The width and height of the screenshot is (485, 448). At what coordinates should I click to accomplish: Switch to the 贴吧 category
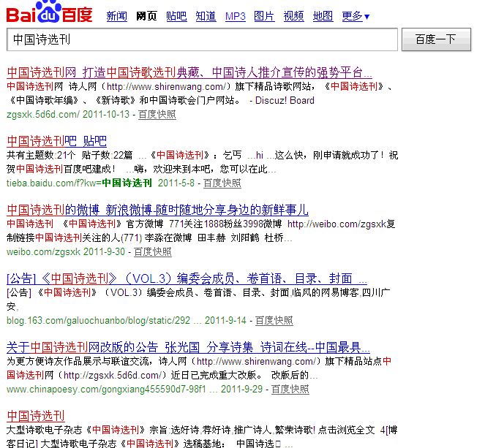176,16
